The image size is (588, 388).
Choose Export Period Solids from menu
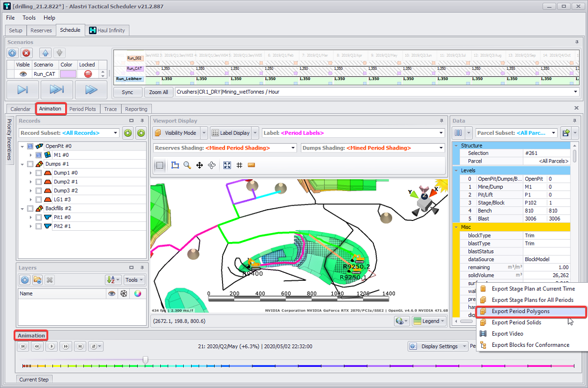pyautogui.click(x=516, y=322)
